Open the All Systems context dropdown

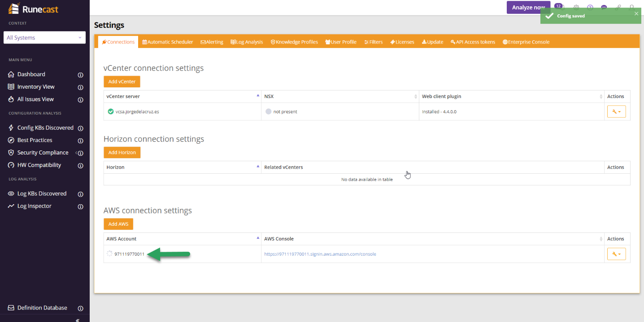[44, 38]
